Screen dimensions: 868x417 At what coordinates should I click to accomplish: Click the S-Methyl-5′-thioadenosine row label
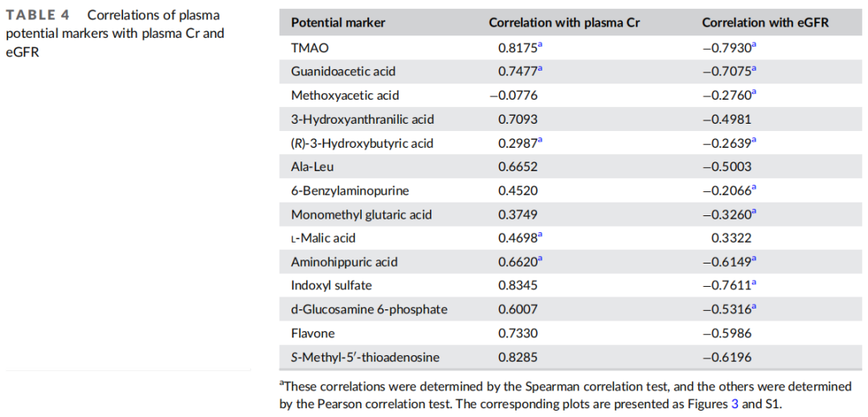(x=366, y=358)
